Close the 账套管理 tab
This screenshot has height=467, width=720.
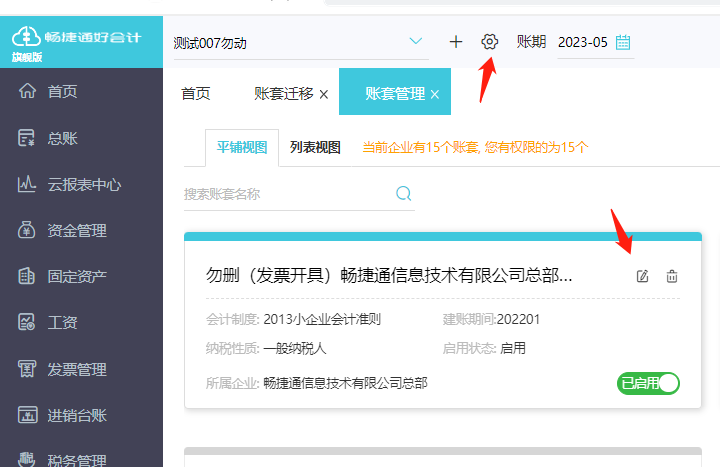click(435, 95)
